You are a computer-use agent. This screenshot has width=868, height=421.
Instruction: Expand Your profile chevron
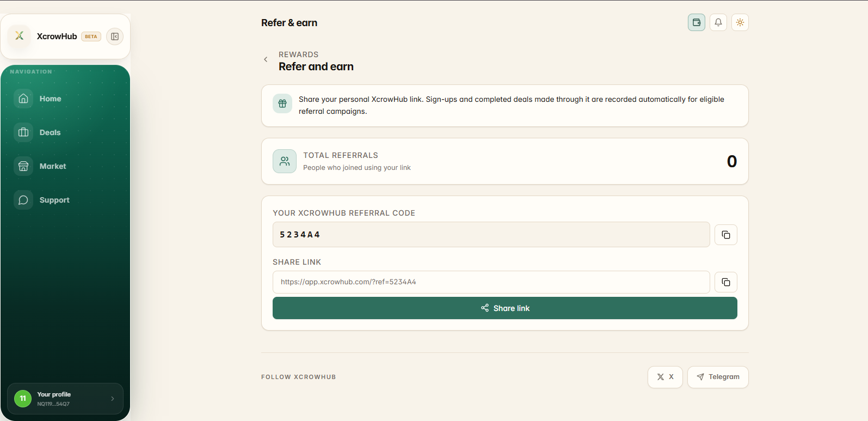[113, 399]
